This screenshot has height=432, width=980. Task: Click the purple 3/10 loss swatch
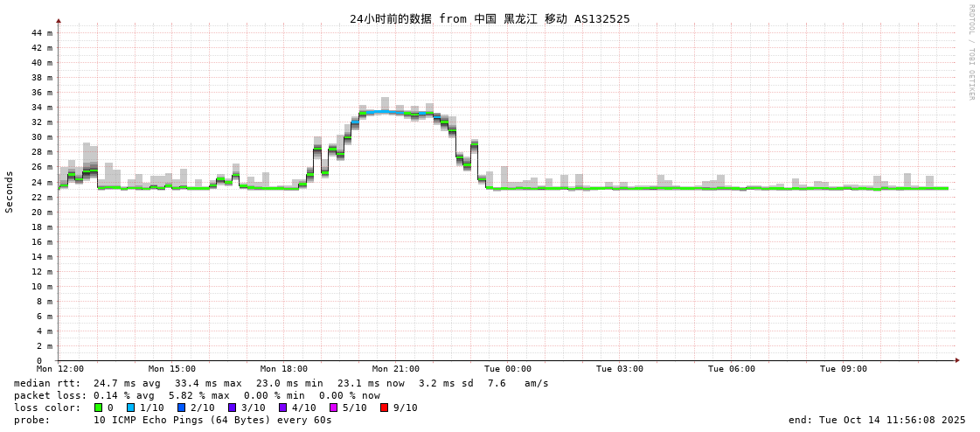[233, 408]
